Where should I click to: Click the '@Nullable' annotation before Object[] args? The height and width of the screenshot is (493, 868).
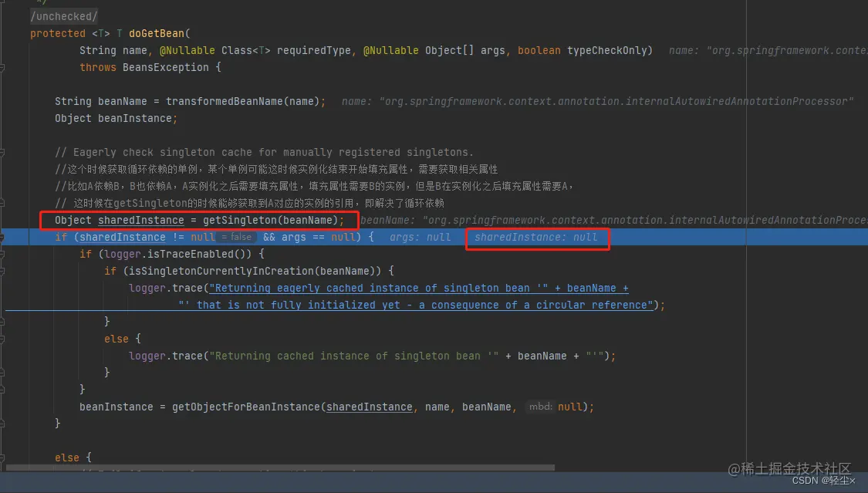[x=391, y=50]
